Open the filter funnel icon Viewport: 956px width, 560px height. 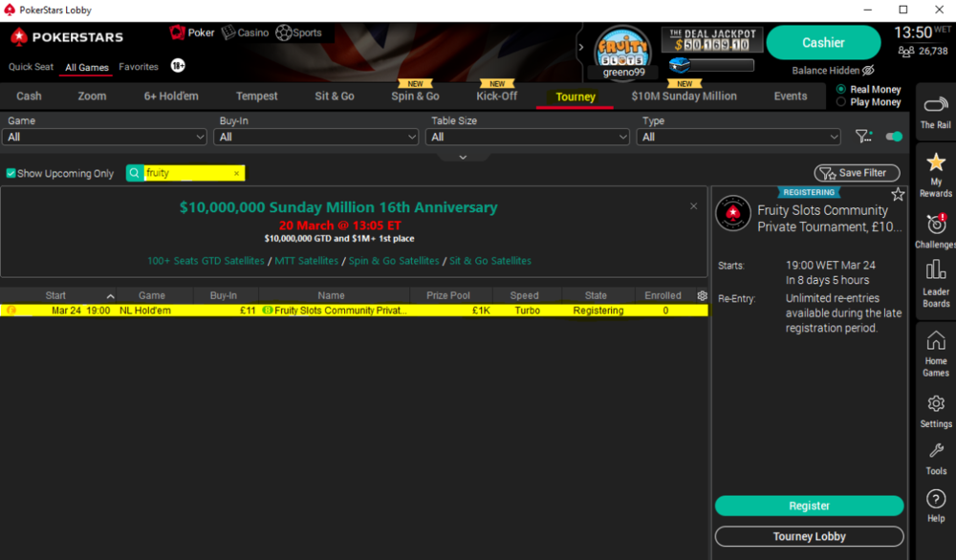click(x=863, y=137)
